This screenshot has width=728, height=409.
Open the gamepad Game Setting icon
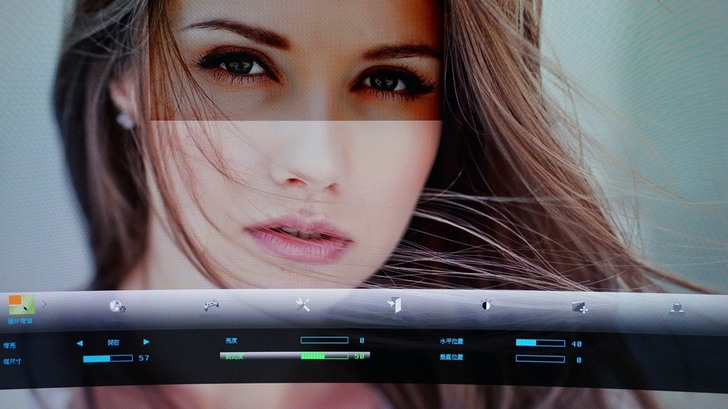(211, 305)
